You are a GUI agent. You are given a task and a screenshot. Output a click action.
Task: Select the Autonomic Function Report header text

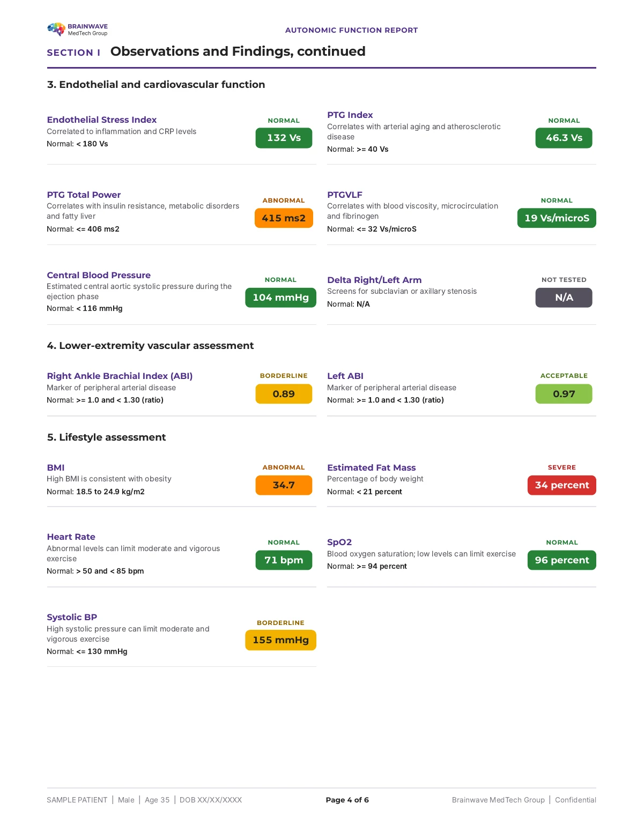pyautogui.click(x=351, y=30)
